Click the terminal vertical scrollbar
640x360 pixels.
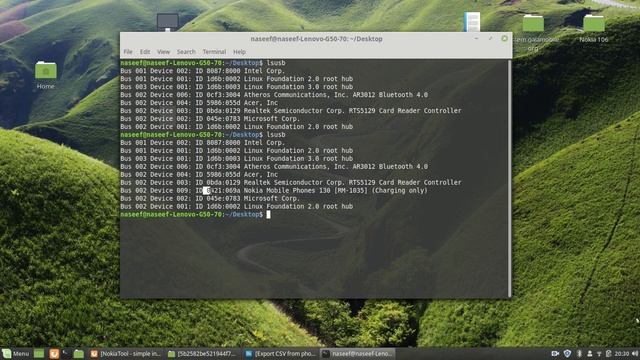click(x=509, y=178)
